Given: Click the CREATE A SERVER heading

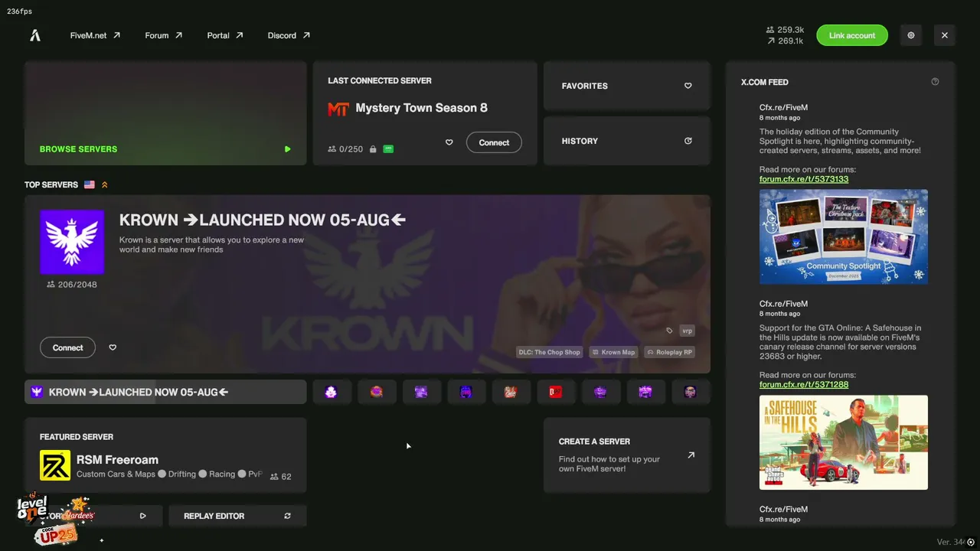Looking at the screenshot, I should 594,442.
